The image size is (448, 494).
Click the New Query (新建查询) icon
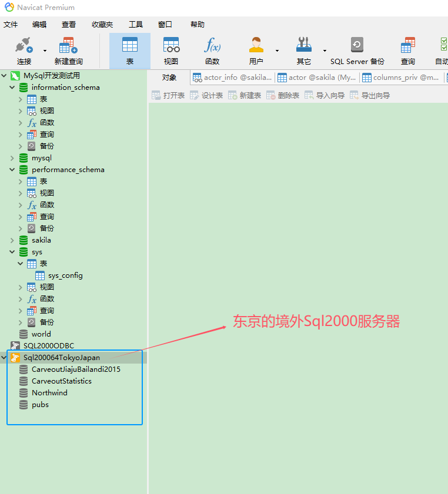tap(68, 45)
